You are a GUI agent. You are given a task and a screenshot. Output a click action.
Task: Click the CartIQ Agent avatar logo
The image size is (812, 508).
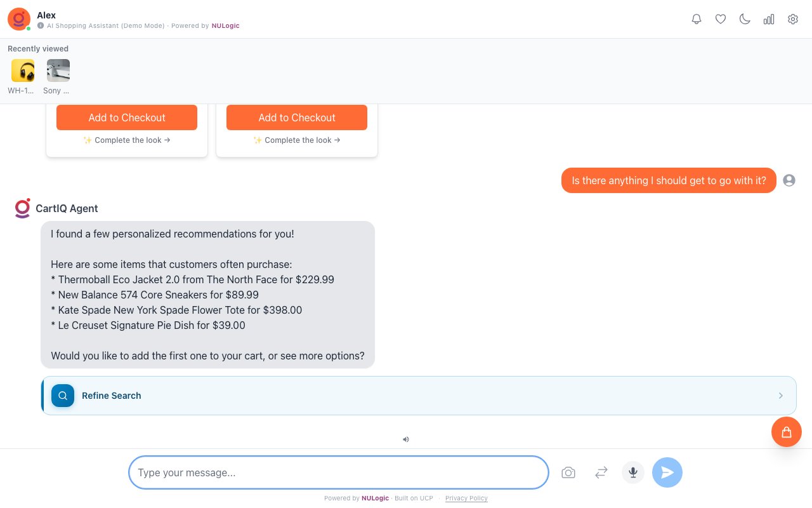point(23,208)
